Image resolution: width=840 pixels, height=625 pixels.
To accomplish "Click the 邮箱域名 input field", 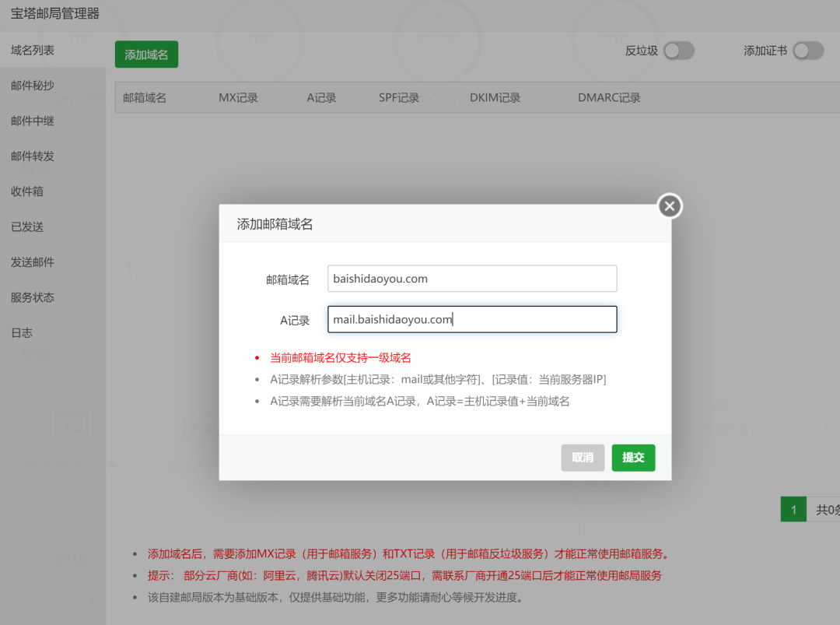I will pyautogui.click(x=472, y=278).
